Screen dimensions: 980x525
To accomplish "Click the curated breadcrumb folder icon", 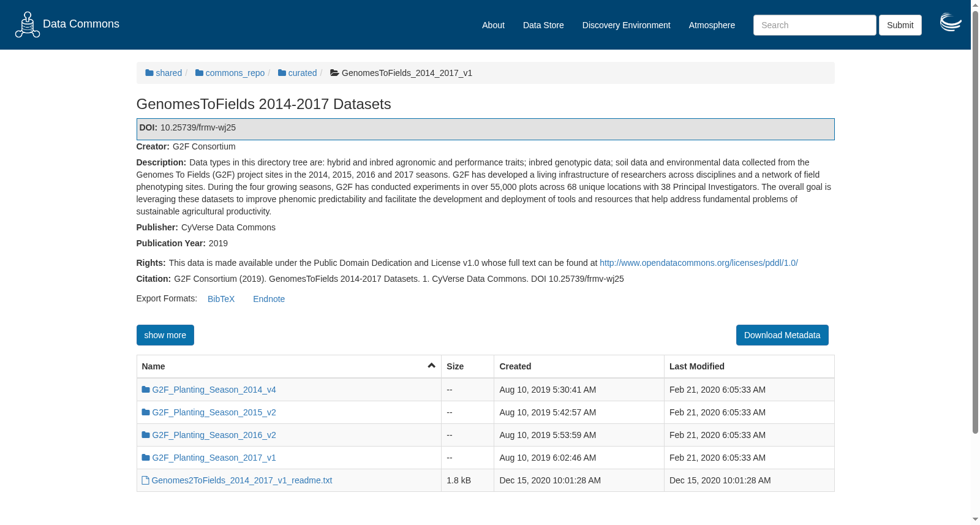I will [282, 73].
